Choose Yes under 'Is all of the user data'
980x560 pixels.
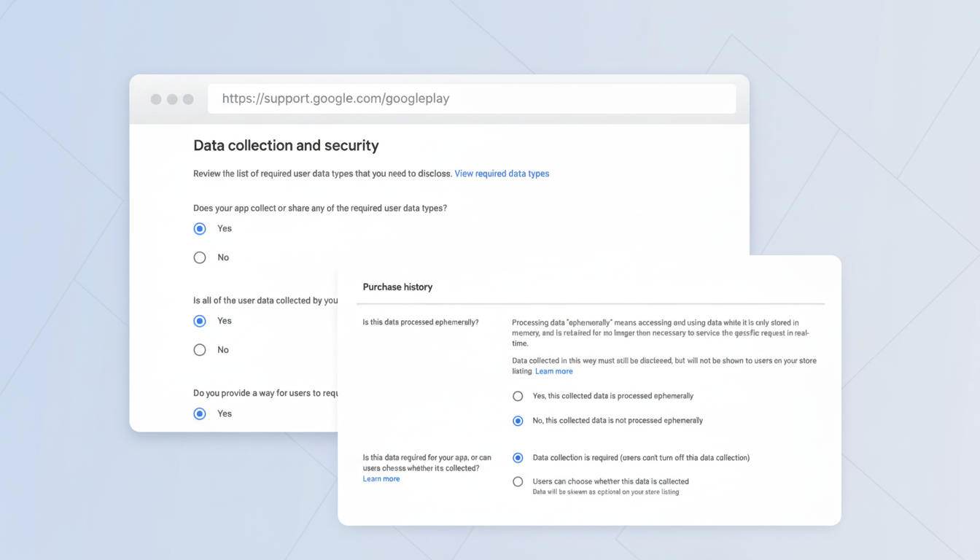tap(200, 321)
